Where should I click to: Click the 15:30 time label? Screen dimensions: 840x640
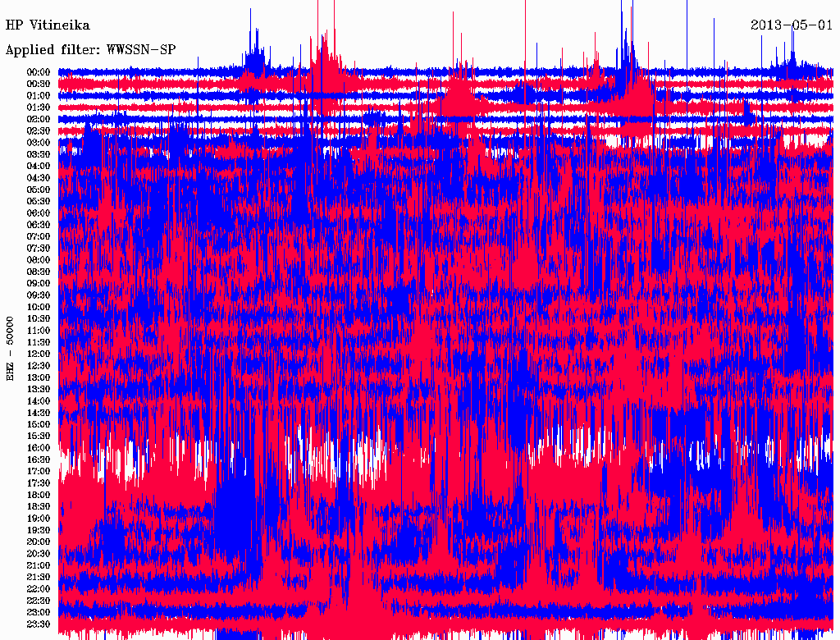(39, 437)
